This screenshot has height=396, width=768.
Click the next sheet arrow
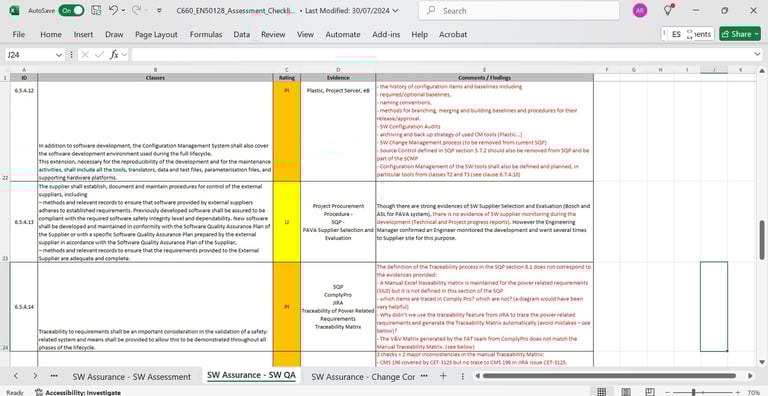pos(35,376)
